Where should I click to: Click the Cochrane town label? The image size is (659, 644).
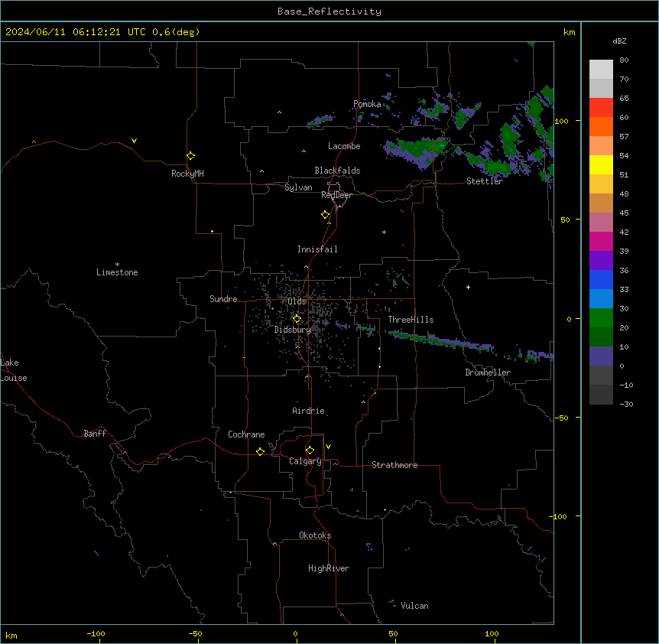(246, 434)
